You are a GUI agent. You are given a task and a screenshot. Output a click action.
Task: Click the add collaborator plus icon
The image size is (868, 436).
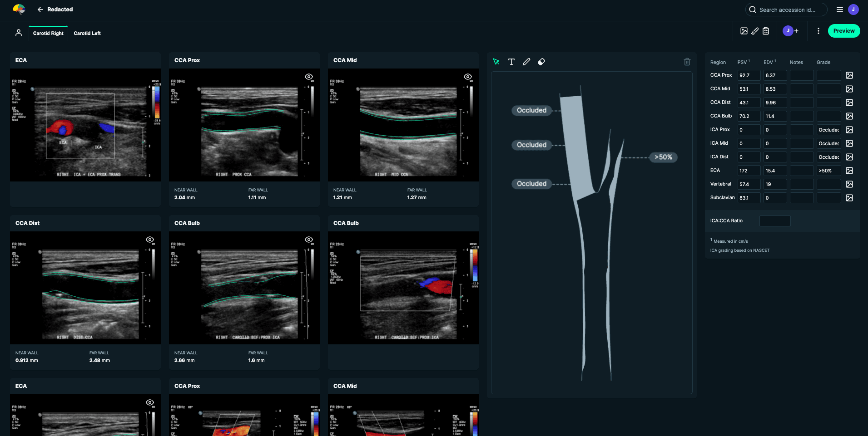coord(796,31)
